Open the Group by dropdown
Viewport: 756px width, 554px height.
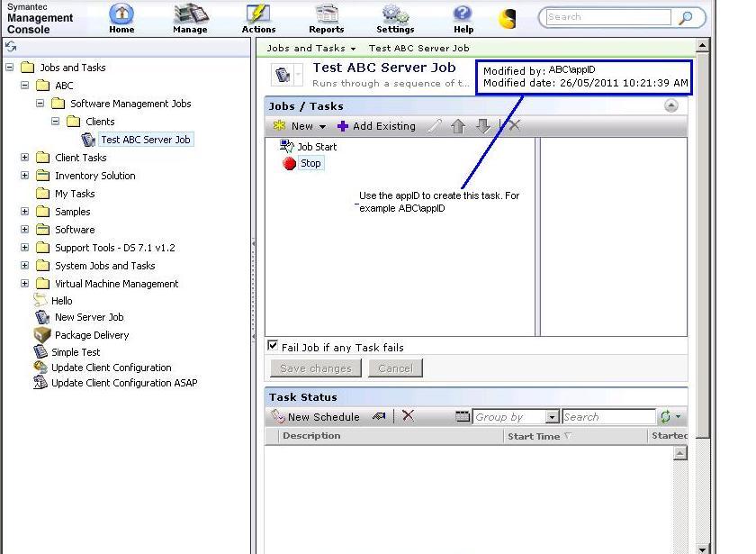pyautogui.click(x=552, y=416)
